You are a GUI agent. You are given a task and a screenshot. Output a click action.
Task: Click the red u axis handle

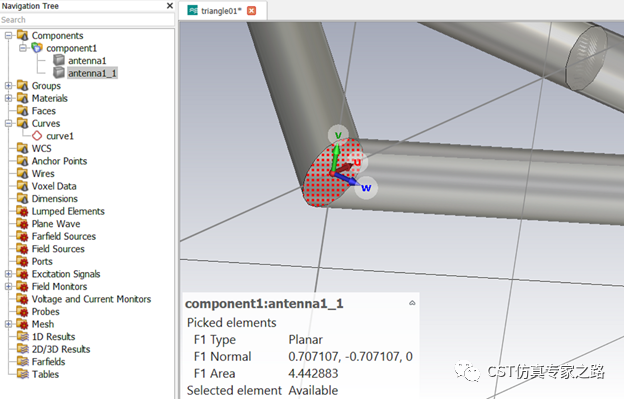(357, 162)
